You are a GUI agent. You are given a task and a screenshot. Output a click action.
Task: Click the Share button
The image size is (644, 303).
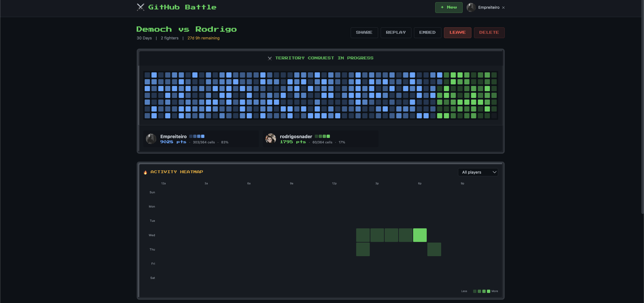pyautogui.click(x=364, y=32)
